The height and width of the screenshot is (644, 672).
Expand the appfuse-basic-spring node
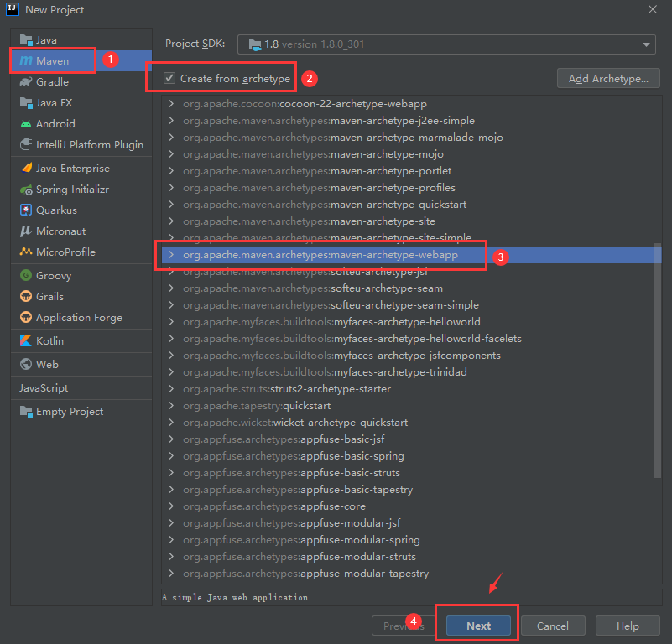(x=171, y=456)
